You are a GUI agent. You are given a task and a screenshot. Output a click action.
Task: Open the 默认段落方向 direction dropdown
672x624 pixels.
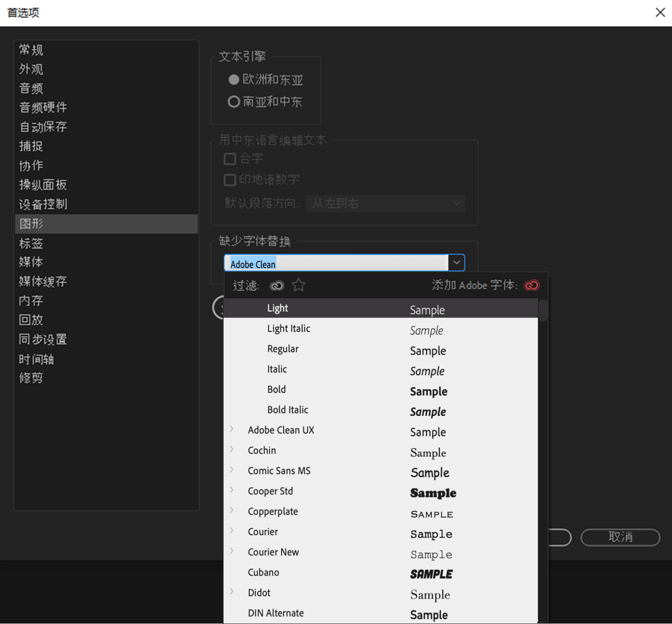pos(385,203)
